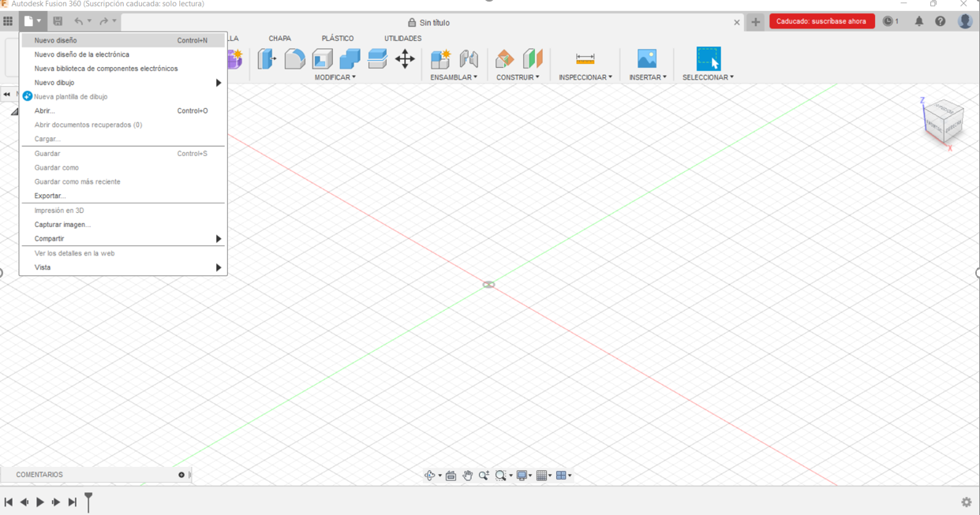Screen dimensions: 980x515
Task: Choose Nuevo diseño de la electrónica
Action: (123, 54)
